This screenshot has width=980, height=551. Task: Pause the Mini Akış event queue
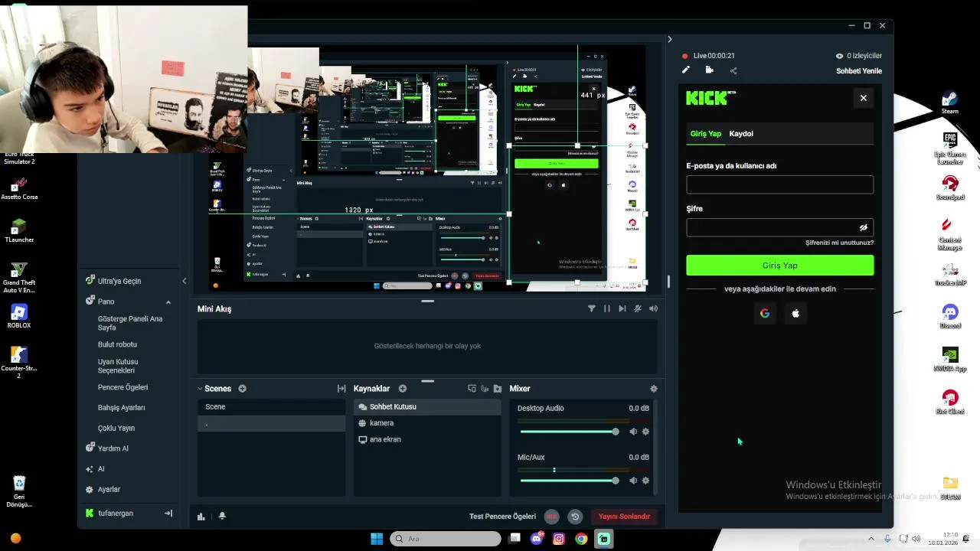pos(606,308)
